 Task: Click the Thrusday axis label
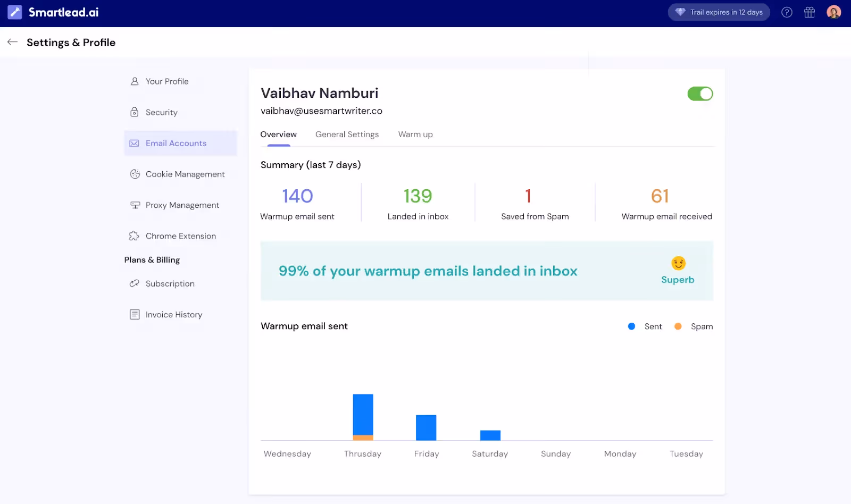pyautogui.click(x=362, y=454)
